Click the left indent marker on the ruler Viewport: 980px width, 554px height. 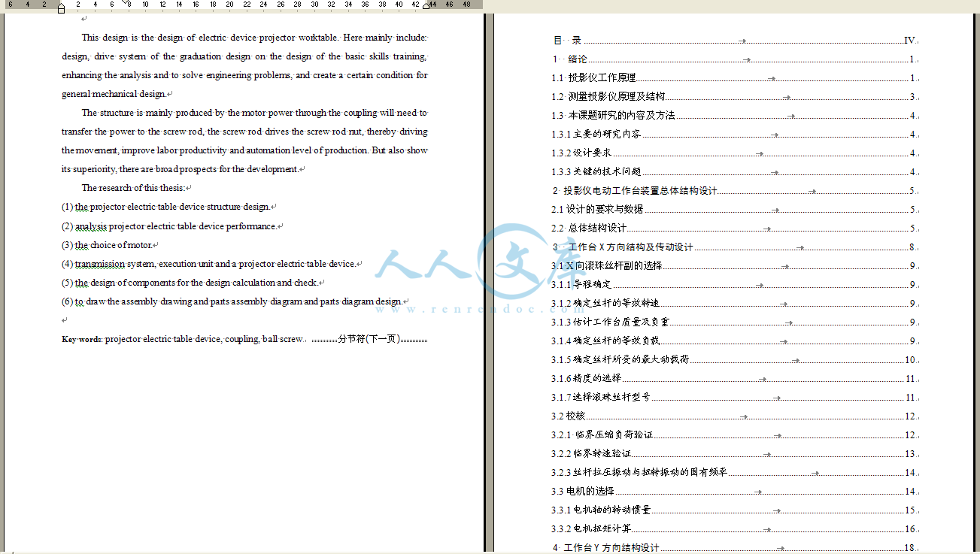pos(61,10)
